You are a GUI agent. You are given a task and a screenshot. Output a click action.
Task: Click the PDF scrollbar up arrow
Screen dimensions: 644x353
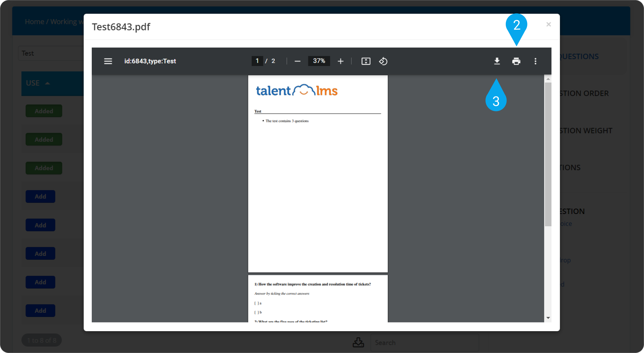click(548, 79)
